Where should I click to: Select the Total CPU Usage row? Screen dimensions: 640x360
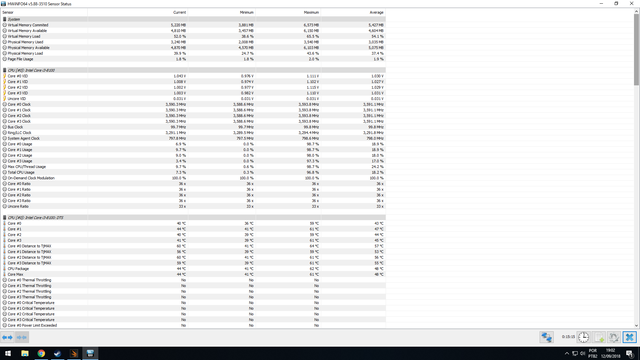pyautogui.click(x=193, y=173)
